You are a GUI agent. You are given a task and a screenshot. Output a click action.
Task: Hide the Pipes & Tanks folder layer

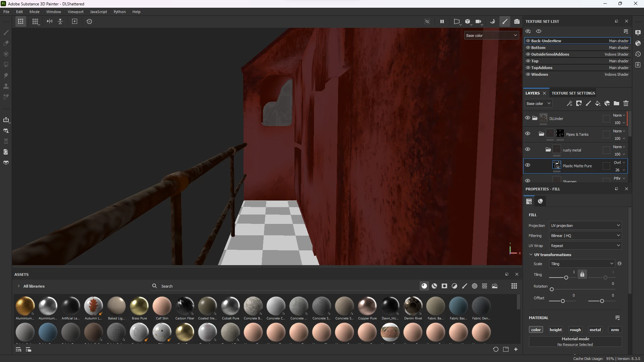pos(528,134)
